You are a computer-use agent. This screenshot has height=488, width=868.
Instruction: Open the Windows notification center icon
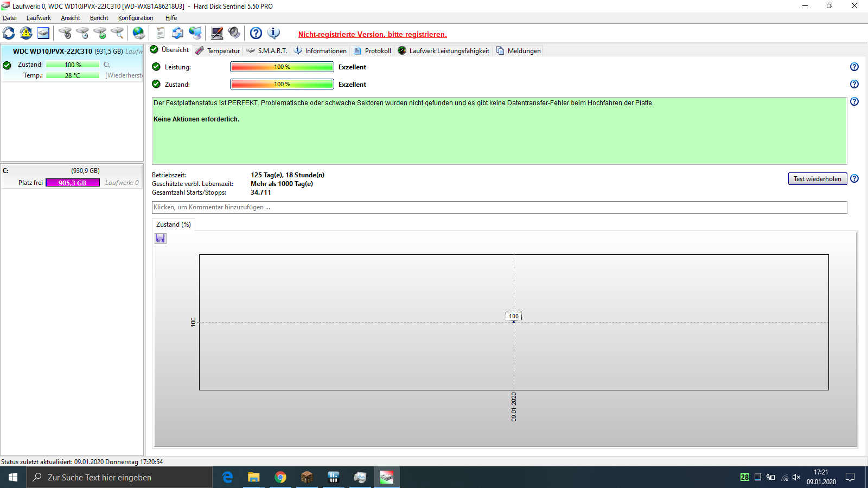click(850, 477)
